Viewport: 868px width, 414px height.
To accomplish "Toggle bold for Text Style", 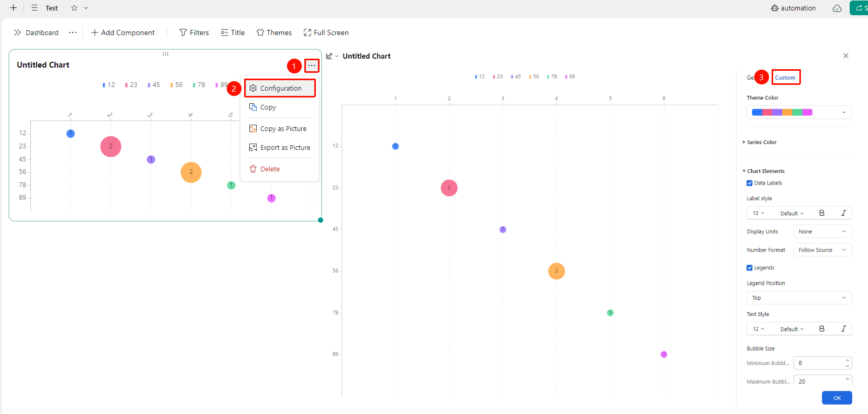I will click(821, 329).
